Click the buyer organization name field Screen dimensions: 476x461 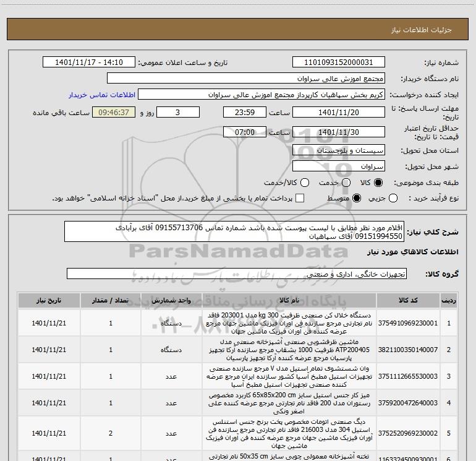pos(246,79)
